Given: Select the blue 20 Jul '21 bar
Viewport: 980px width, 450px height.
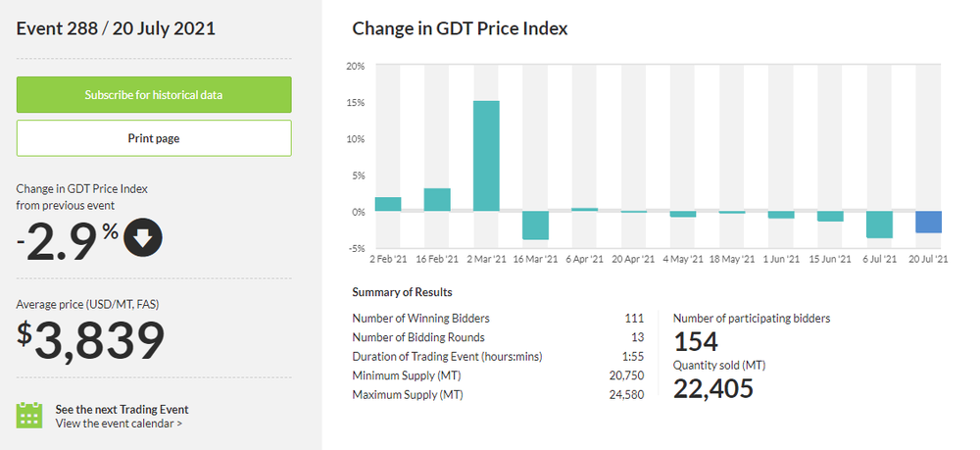Looking at the screenshot, I should coord(929,222).
